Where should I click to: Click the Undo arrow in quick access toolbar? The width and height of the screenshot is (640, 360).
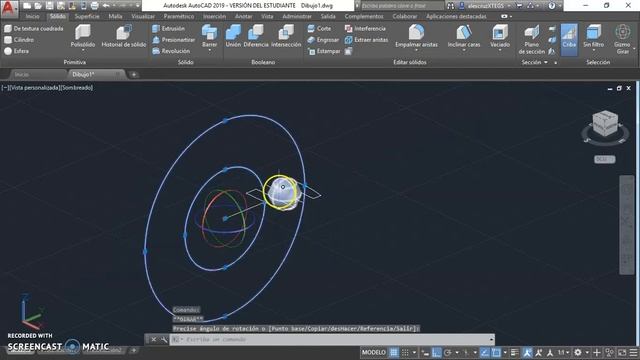click(106, 6)
